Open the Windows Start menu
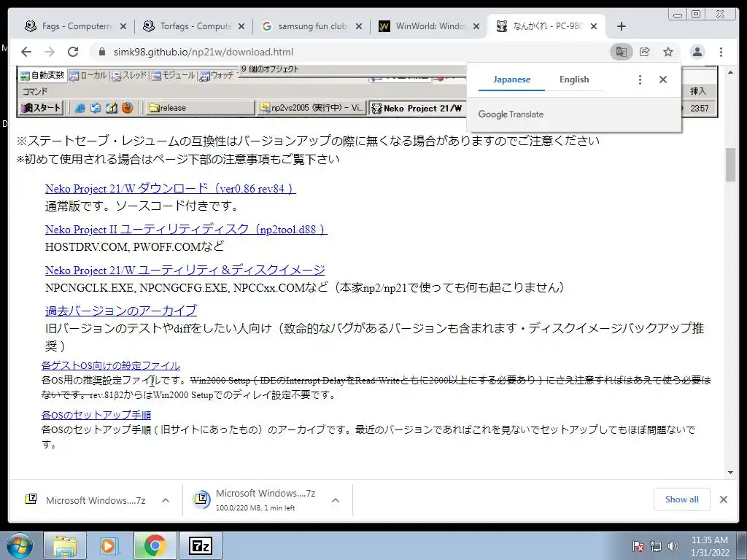 (18, 546)
